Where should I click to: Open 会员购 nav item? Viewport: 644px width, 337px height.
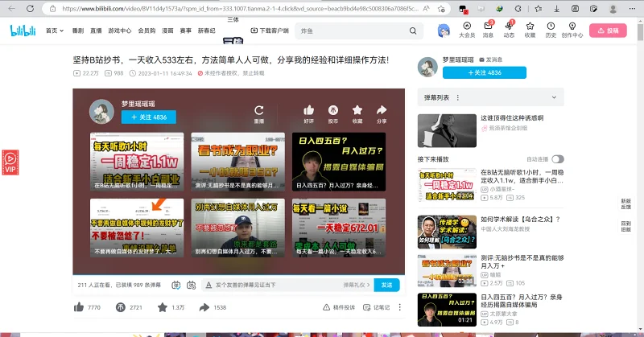pos(147,31)
